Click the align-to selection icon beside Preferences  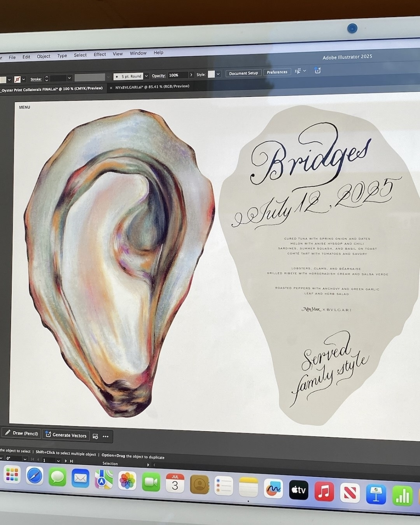pos(298,71)
